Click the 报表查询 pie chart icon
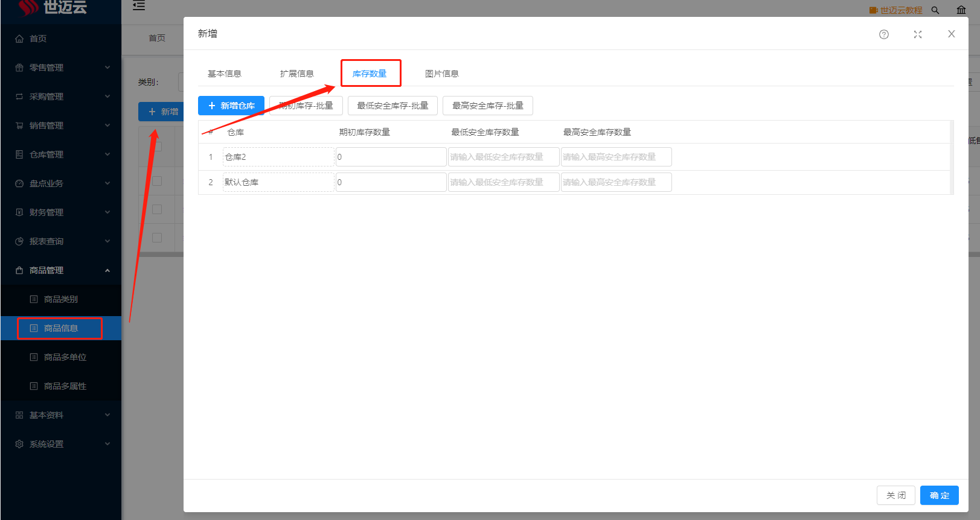This screenshot has width=980, height=520. click(x=19, y=241)
